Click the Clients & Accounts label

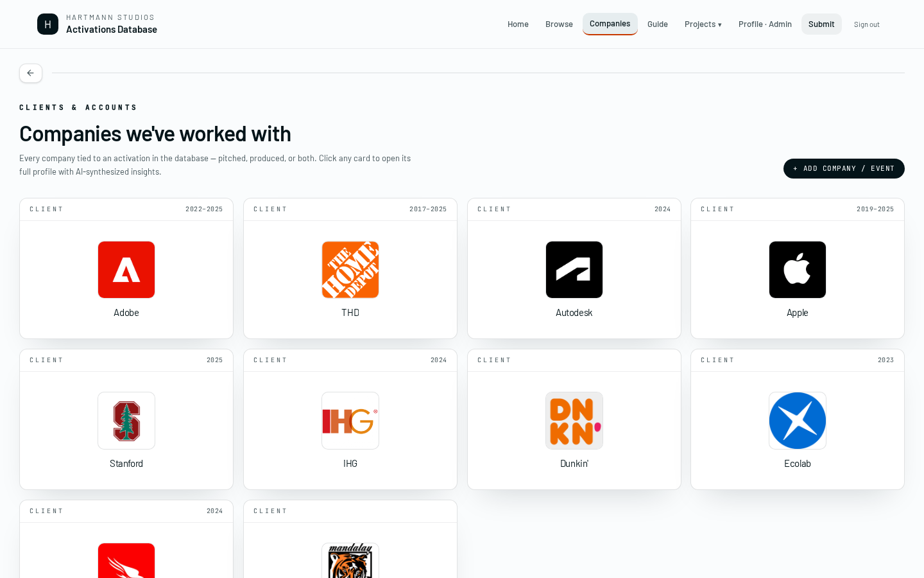78,107
